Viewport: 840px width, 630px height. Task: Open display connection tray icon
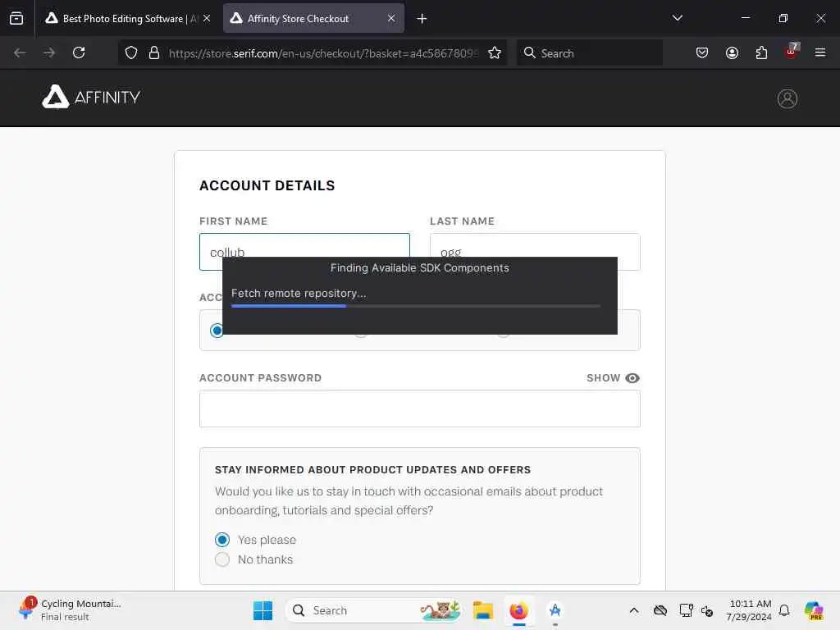point(686,610)
